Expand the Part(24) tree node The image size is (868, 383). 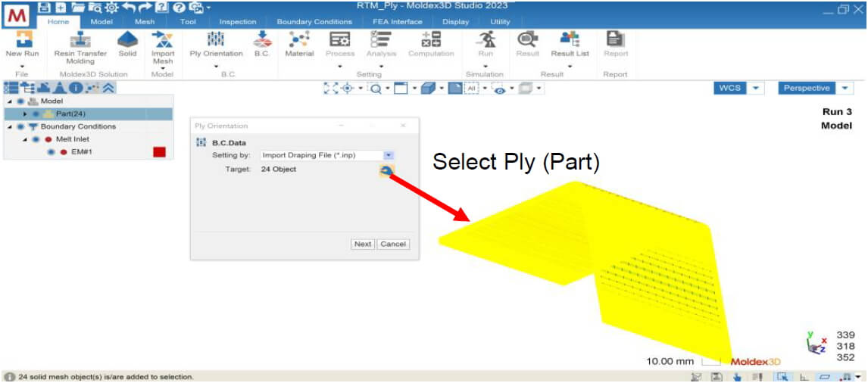(26, 114)
